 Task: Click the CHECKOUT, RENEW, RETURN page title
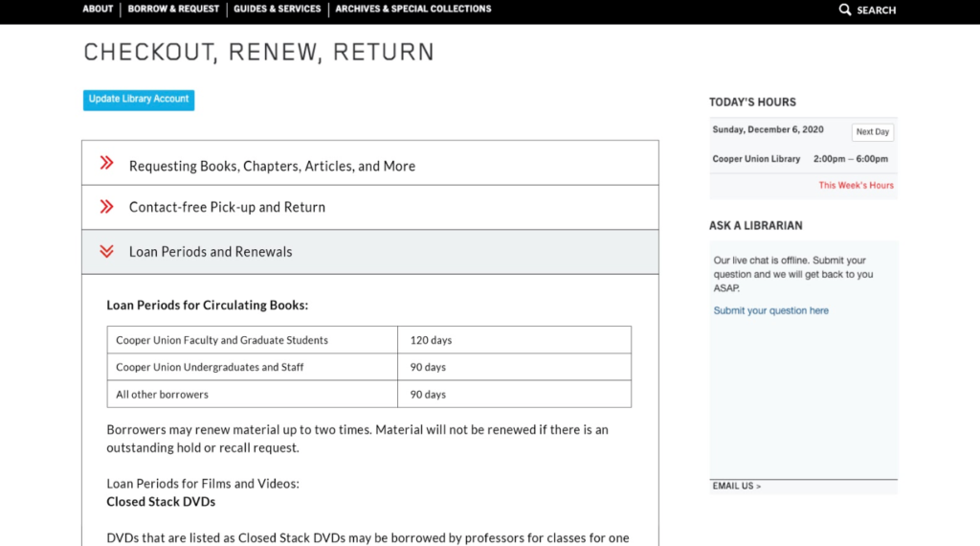(x=258, y=52)
